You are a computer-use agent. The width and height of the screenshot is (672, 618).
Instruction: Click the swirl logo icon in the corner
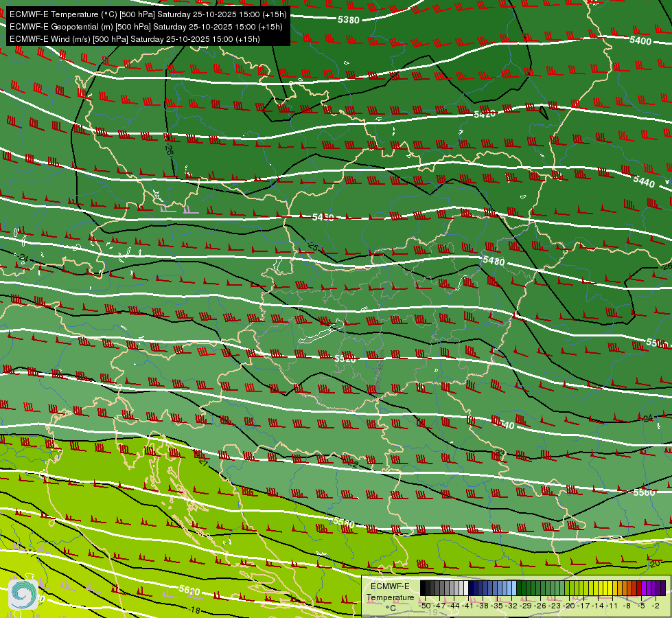pos(23,594)
